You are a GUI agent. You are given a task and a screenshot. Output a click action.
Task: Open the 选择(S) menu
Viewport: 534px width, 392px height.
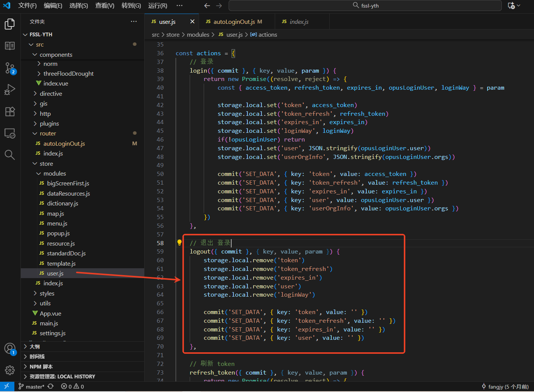[x=79, y=6]
